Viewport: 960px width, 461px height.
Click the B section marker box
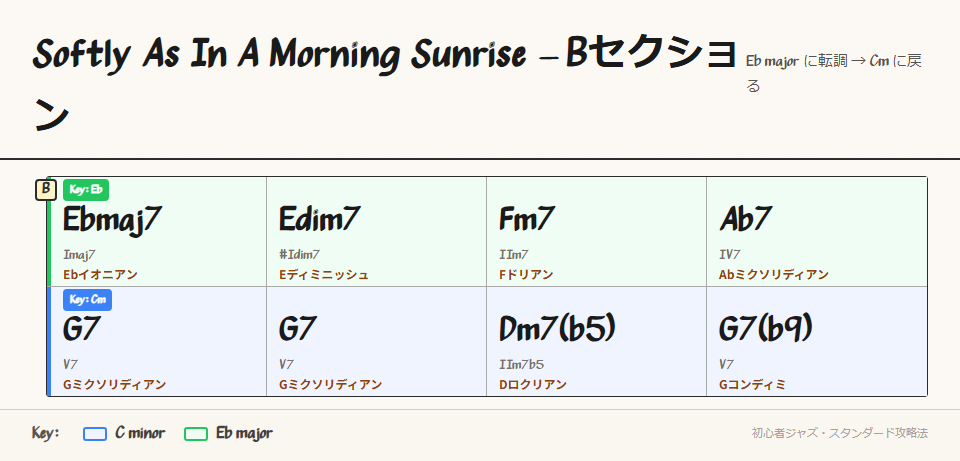click(x=45, y=189)
